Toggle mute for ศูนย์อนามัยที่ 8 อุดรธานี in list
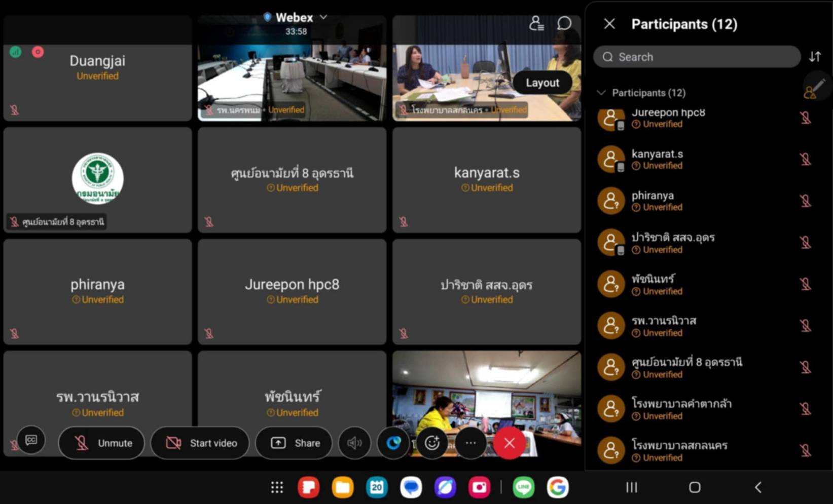833x504 pixels. pyautogui.click(x=805, y=367)
